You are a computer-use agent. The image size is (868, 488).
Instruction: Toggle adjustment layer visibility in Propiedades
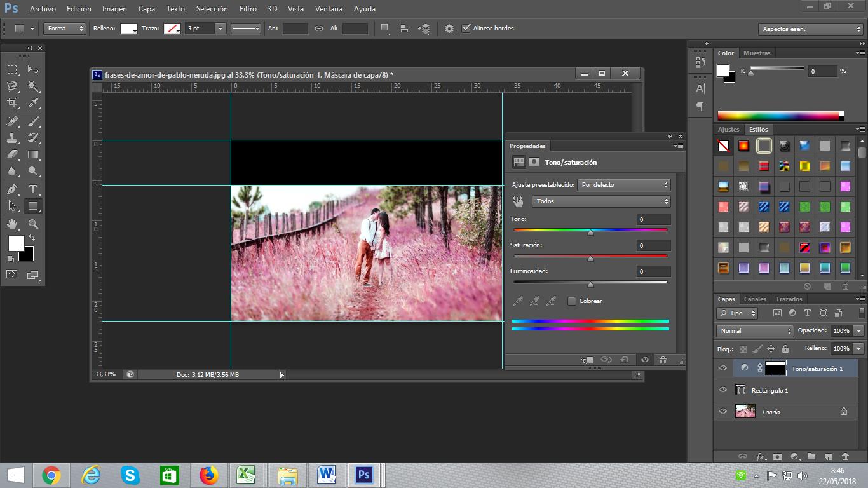click(x=644, y=360)
